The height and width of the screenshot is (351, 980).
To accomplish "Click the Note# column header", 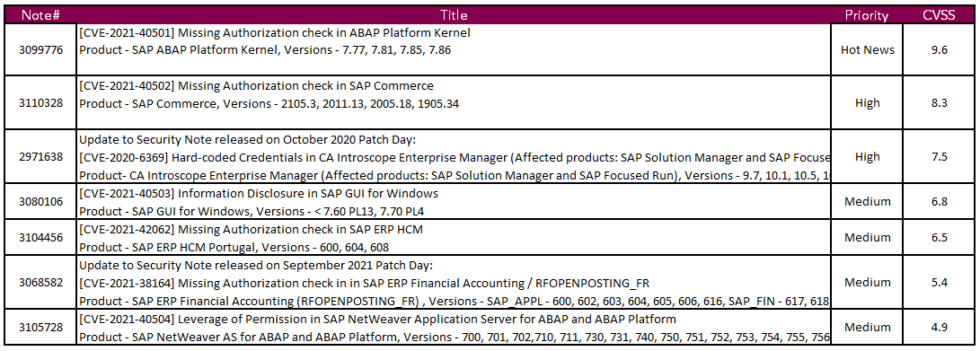I will 40,15.
